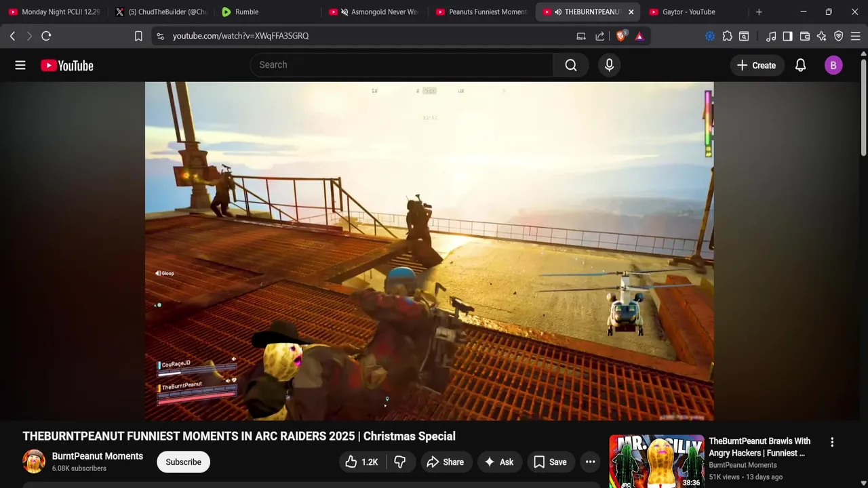Viewport: 868px width, 488px height.
Task: Click '6.08K subscribers' text
Action: 79,468
